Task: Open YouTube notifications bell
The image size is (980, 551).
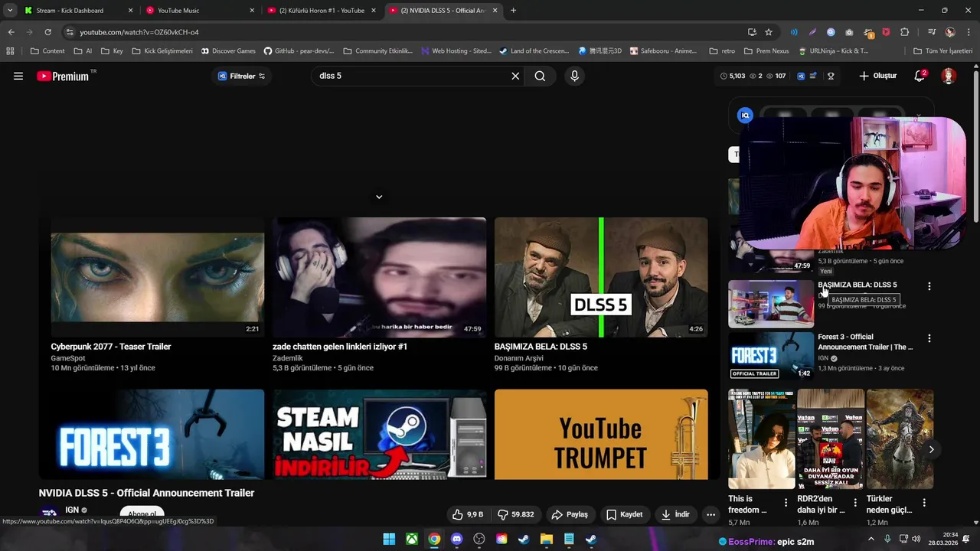Action: click(920, 76)
